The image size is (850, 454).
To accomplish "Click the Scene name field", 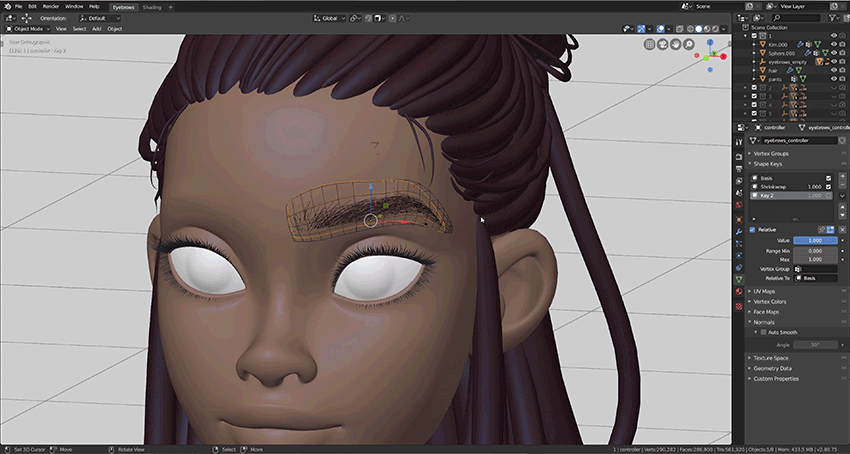I will pos(718,7).
